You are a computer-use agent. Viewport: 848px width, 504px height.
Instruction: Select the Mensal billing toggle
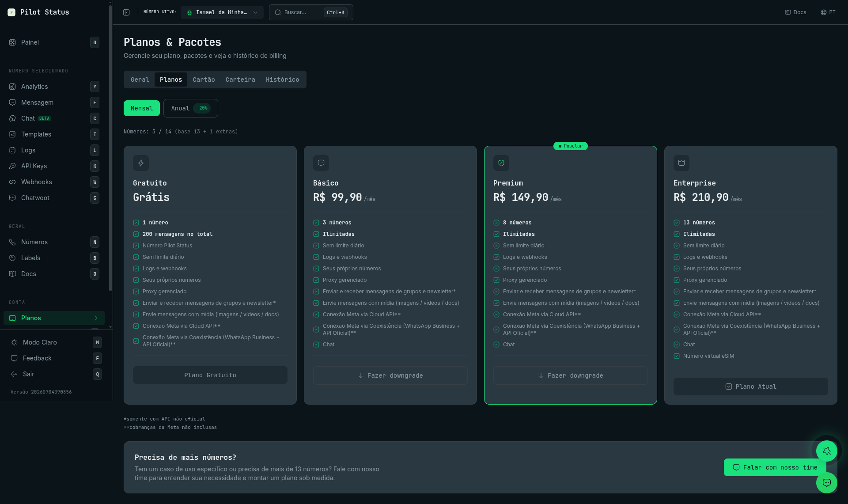[x=142, y=108]
